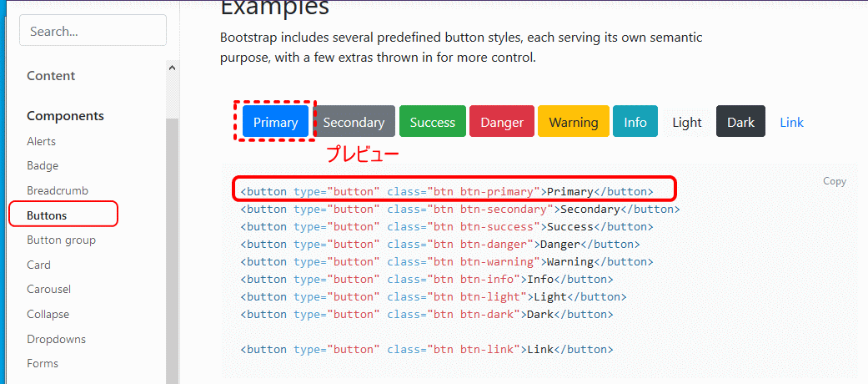
Task: Open the Alerts docs page
Action: point(42,141)
